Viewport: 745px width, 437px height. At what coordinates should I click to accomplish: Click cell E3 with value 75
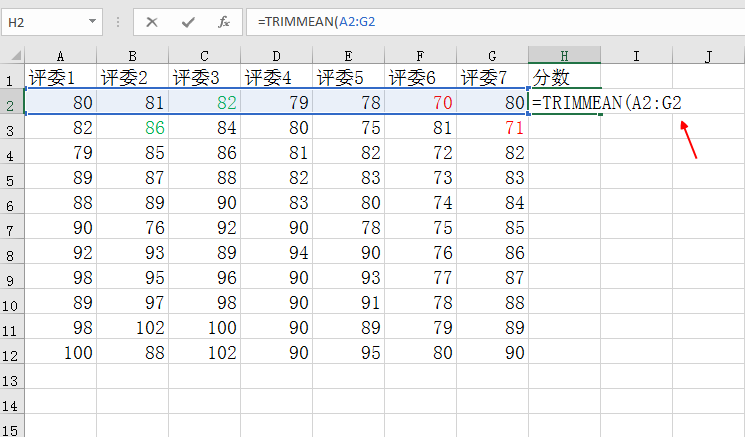click(x=348, y=127)
